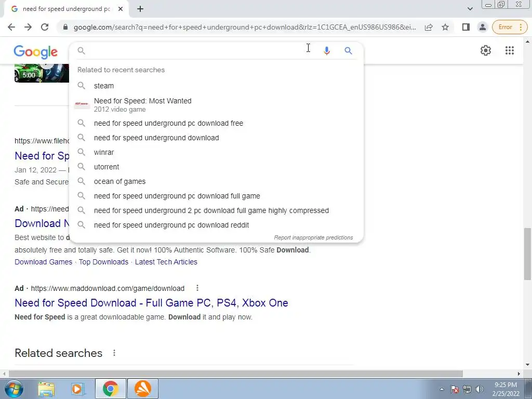Reload the current page
This screenshot has width=532, height=399.
[x=45, y=27]
